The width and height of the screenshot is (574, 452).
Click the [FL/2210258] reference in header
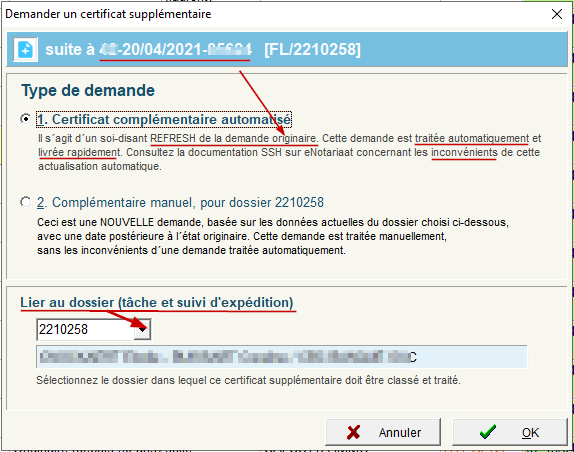pyautogui.click(x=312, y=49)
